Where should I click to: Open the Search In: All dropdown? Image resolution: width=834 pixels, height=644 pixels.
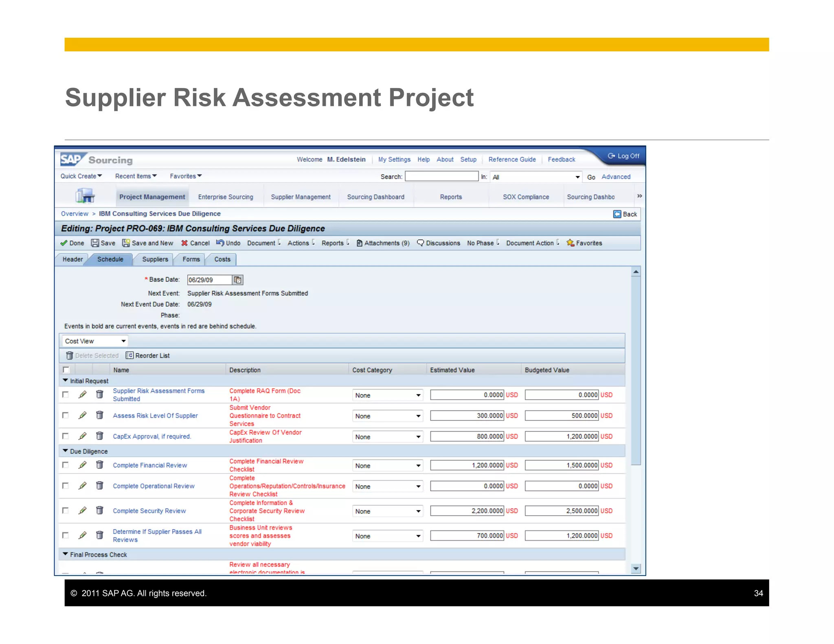(536, 177)
